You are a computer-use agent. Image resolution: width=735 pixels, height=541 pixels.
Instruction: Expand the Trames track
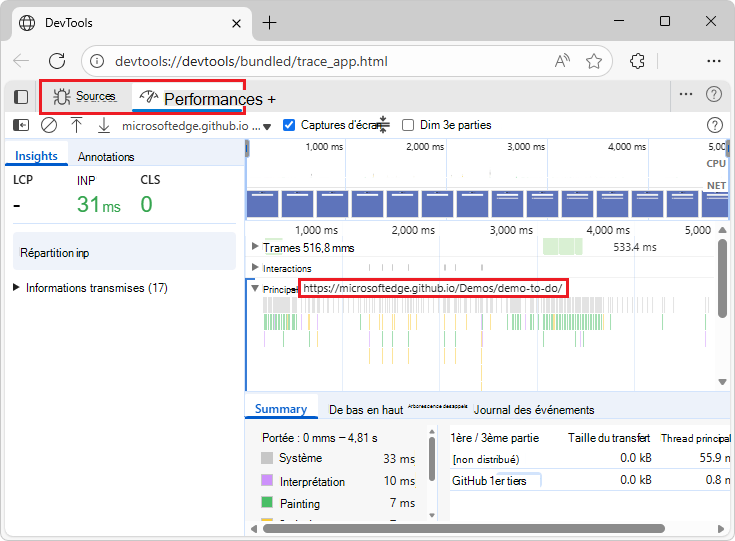[x=255, y=246]
